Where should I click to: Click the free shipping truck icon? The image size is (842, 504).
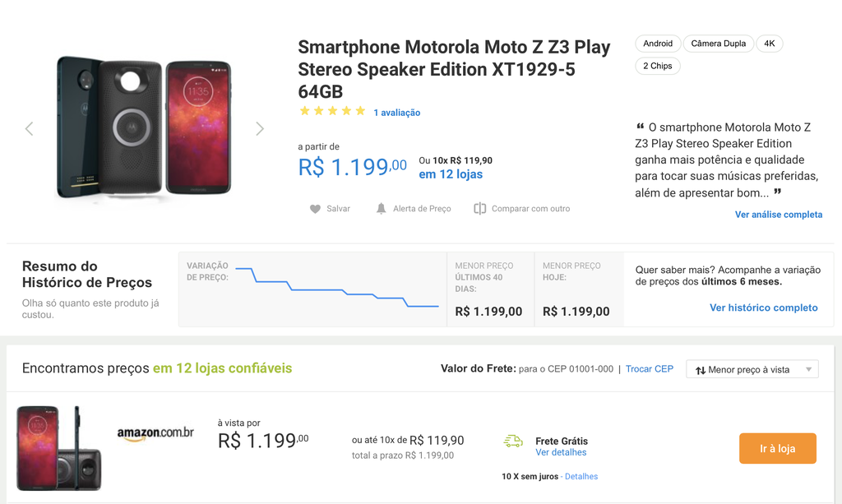[x=513, y=442]
